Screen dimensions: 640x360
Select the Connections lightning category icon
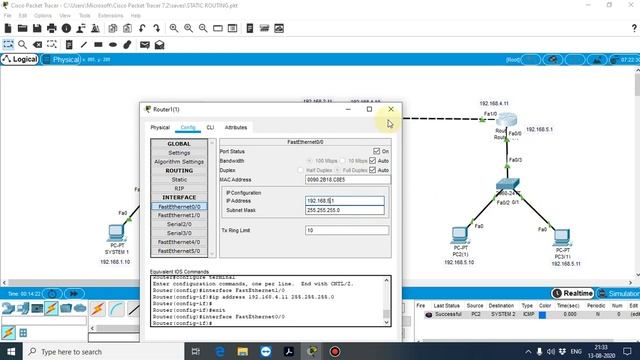51,308
